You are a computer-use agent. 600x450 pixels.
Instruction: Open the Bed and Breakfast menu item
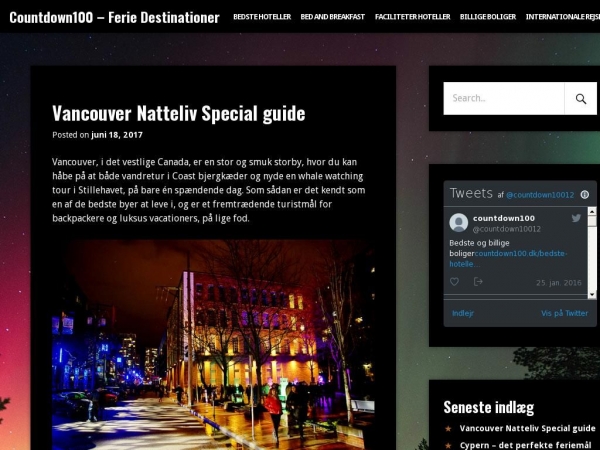[333, 17]
